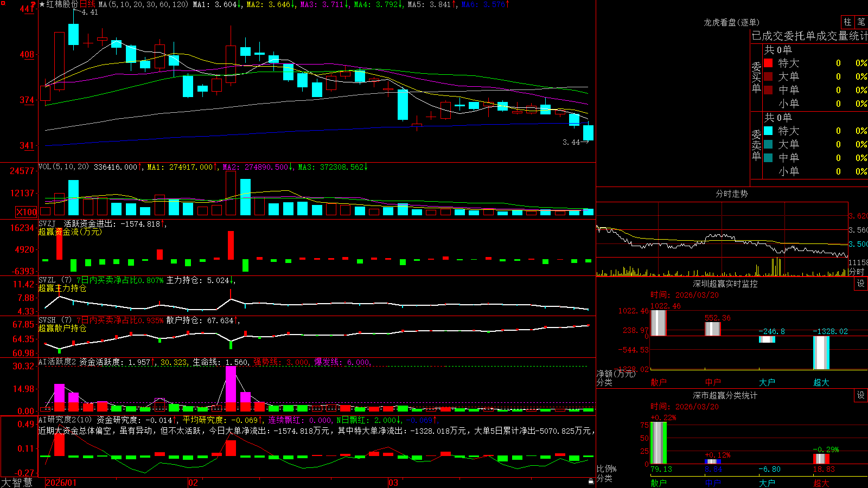This screenshot has height=488, width=868.
Task: Click the 03 month marker on time axis
Action: click(393, 483)
